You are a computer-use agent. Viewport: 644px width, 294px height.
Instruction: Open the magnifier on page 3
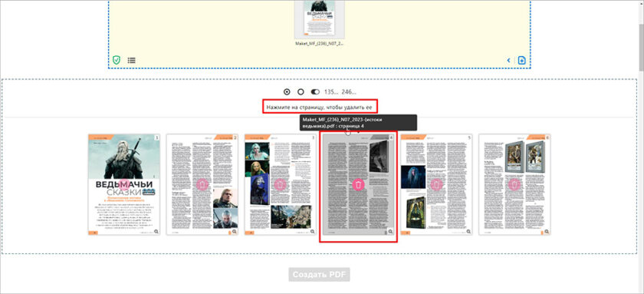tap(312, 232)
